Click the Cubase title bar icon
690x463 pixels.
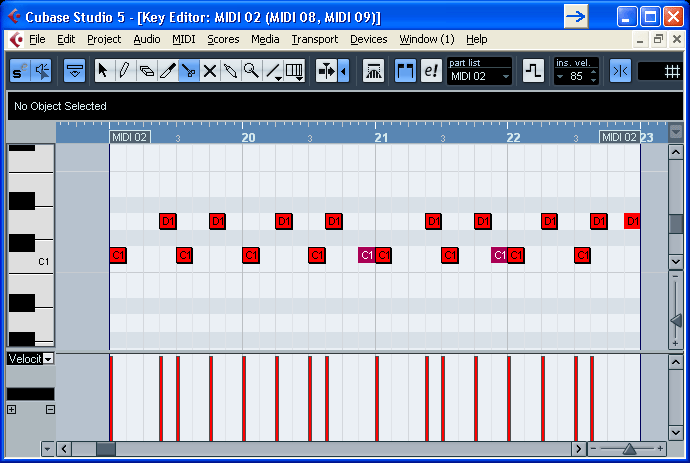[x=15, y=17]
